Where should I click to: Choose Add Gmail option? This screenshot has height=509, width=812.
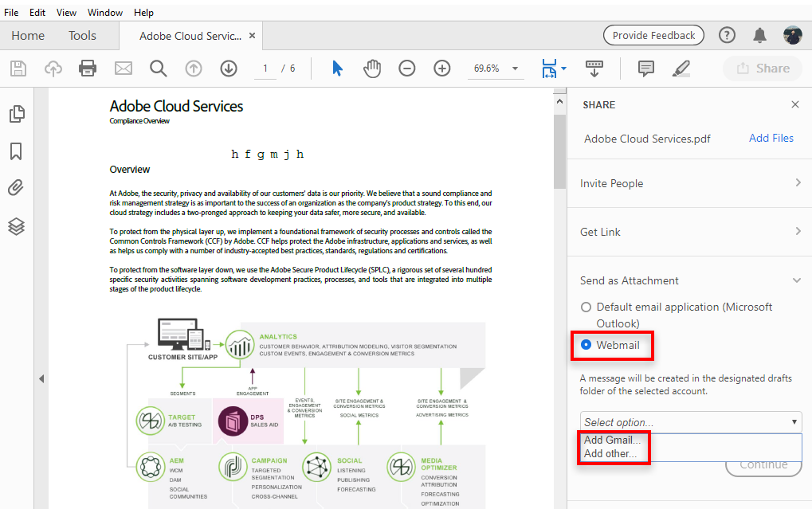[x=612, y=440]
